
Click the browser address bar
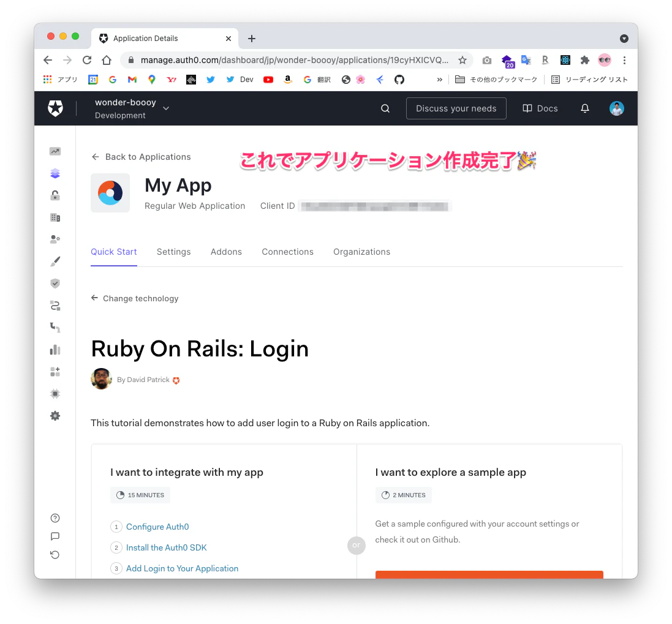coord(294,60)
